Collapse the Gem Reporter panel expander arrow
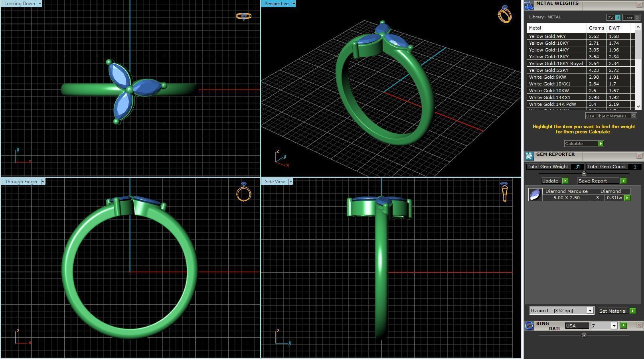Viewport: 644px width, 359px height. pyautogui.click(x=584, y=174)
